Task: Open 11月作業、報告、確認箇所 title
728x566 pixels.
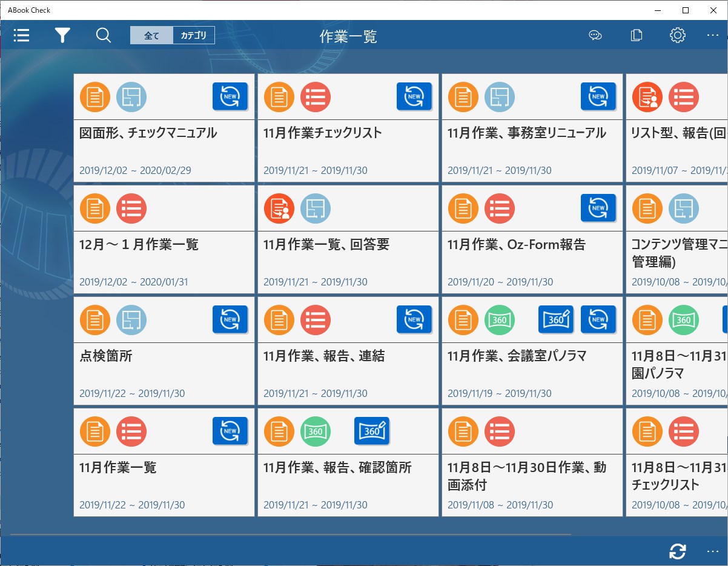Action: click(x=338, y=468)
